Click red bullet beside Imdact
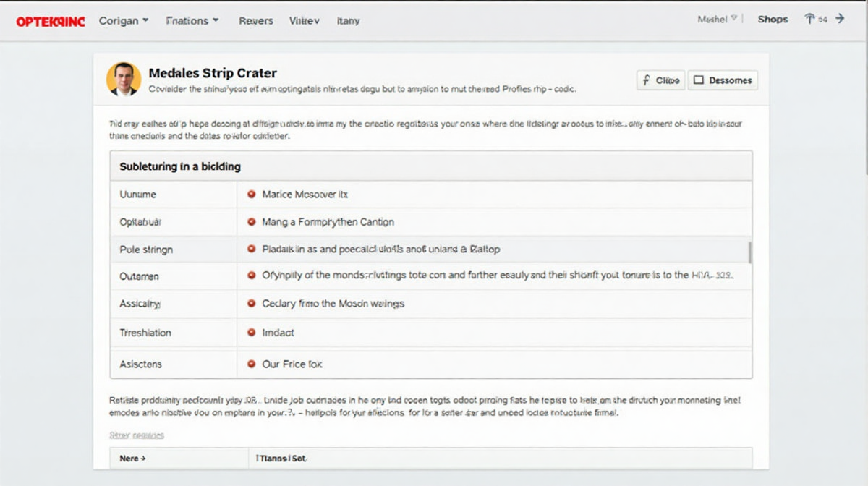 (x=251, y=333)
